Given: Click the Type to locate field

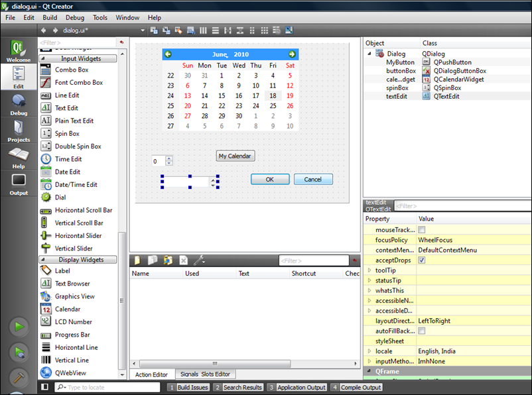Looking at the screenshot, I should [x=103, y=387].
